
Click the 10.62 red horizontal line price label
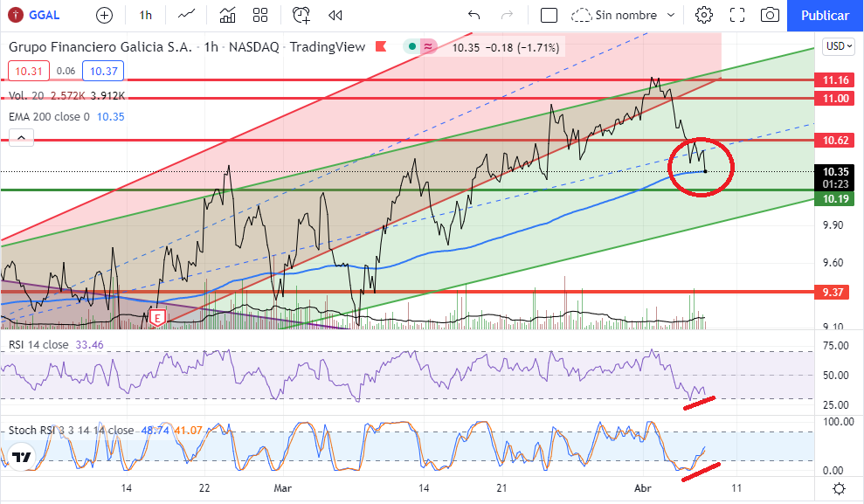pyautogui.click(x=836, y=140)
